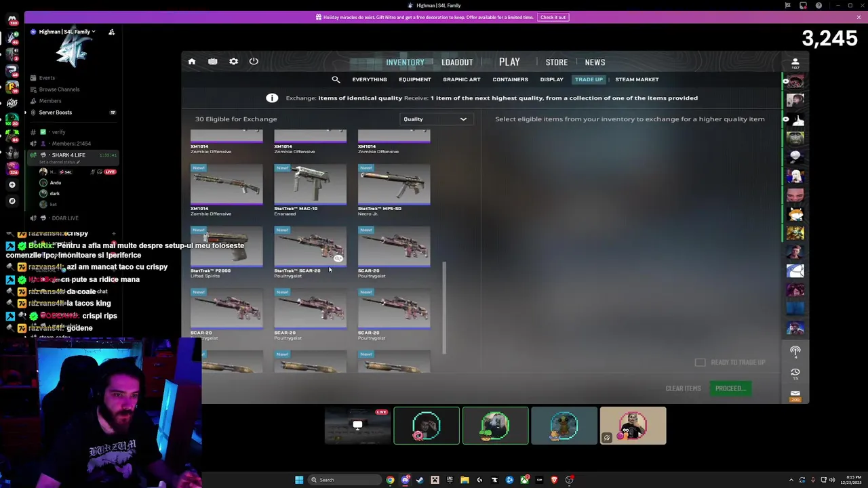The width and height of the screenshot is (868, 488).
Task: Show hidden system tray icons
Action: pos(791,480)
